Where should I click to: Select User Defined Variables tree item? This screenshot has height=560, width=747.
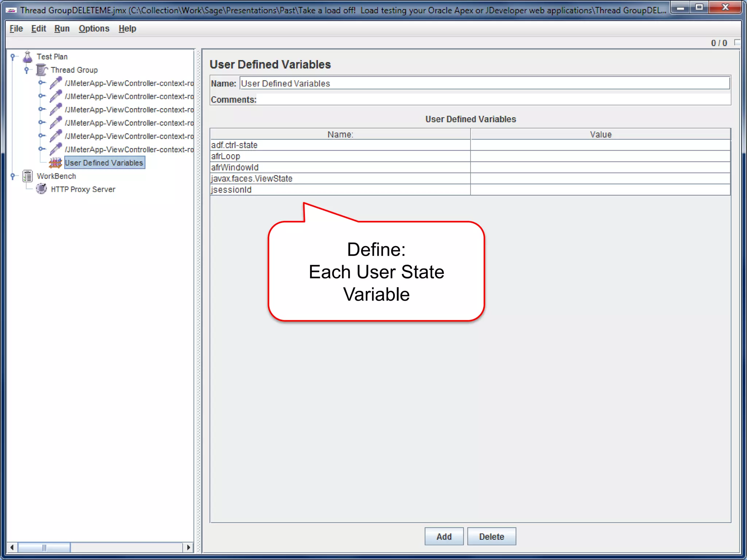[104, 163]
